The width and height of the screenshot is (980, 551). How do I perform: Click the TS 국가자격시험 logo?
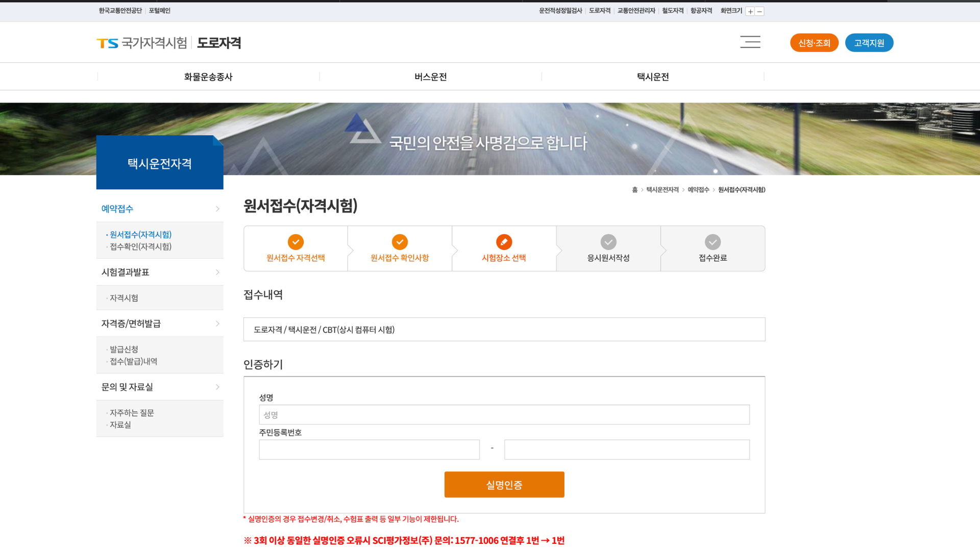pyautogui.click(x=141, y=43)
